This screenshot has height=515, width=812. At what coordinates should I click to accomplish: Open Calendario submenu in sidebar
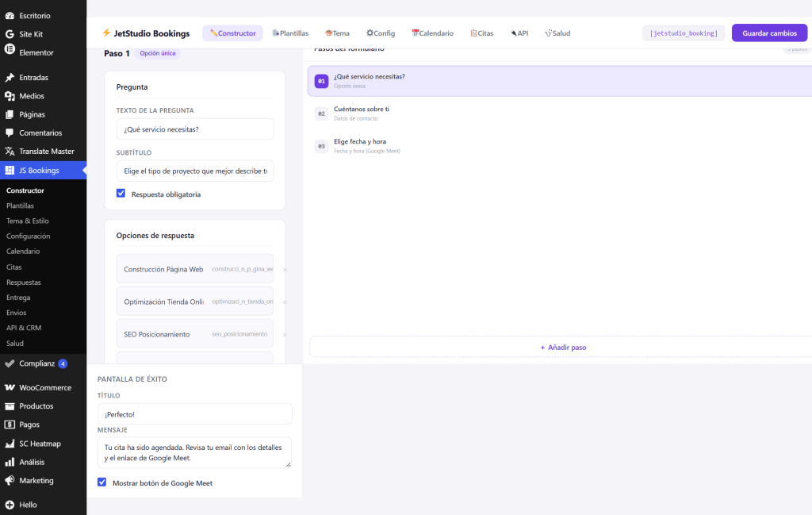(23, 252)
